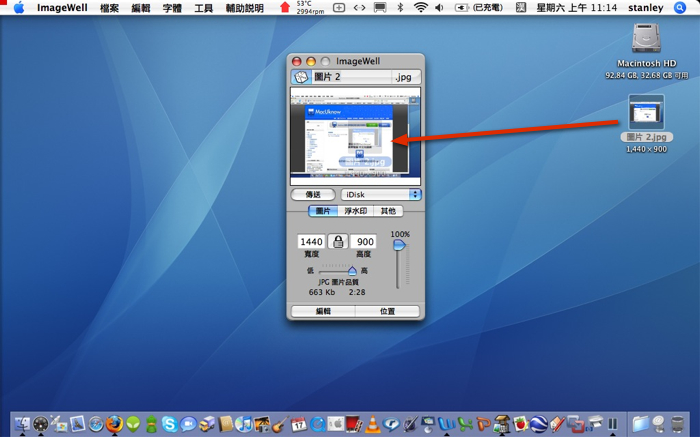
Task: Click the .jpg file extension selector
Action: [x=406, y=77]
